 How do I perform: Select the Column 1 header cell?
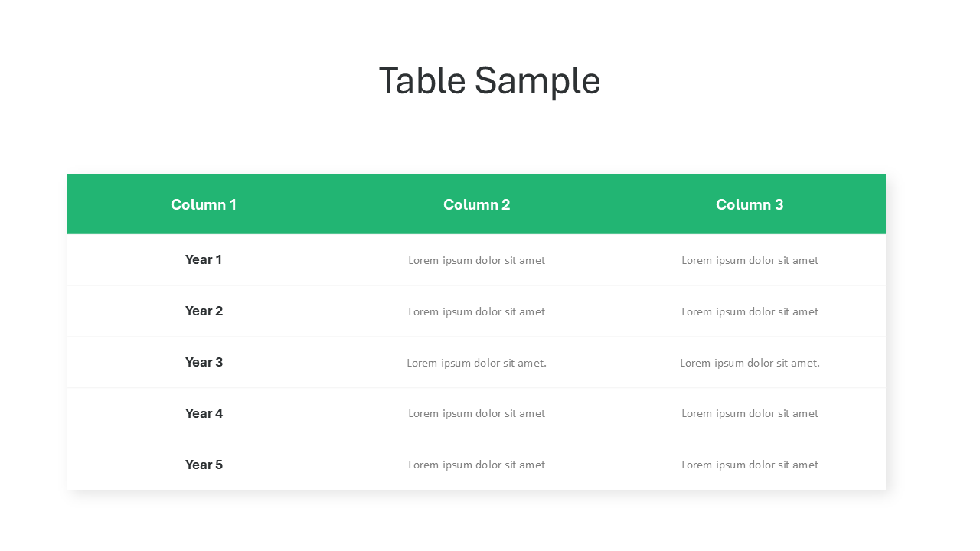(204, 204)
